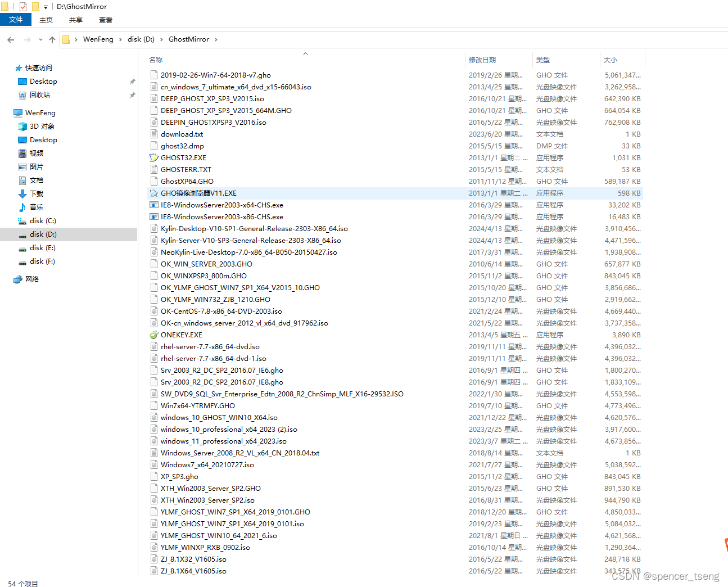The height and width of the screenshot is (587, 728).
Task: Click the XP_SP3.gho file icon
Action: (x=154, y=477)
